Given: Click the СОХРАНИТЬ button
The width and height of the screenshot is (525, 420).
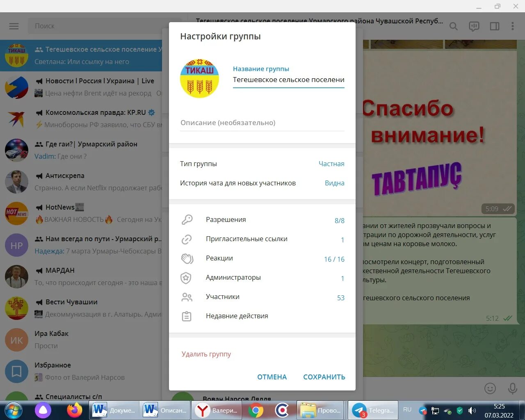Looking at the screenshot, I should click(x=324, y=377).
